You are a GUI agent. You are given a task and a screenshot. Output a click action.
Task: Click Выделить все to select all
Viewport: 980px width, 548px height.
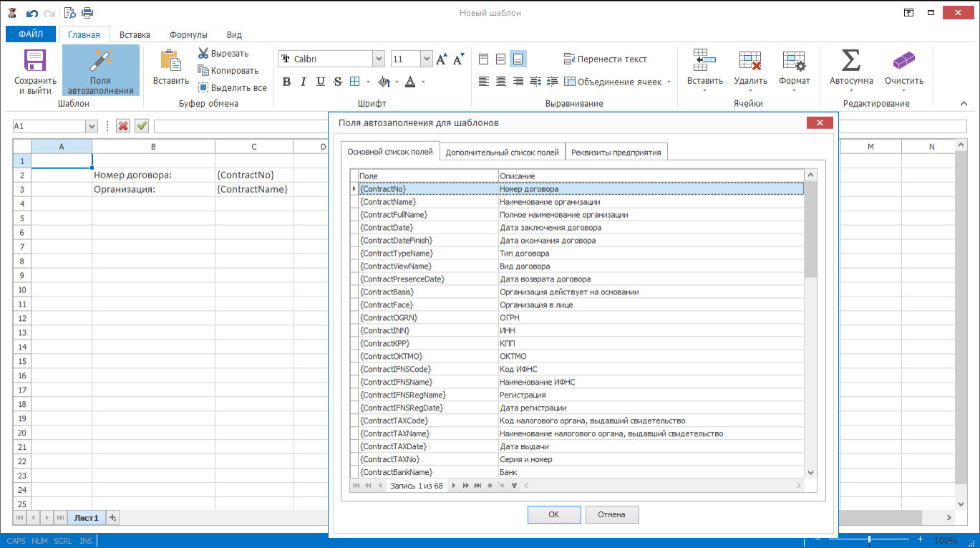pos(232,87)
